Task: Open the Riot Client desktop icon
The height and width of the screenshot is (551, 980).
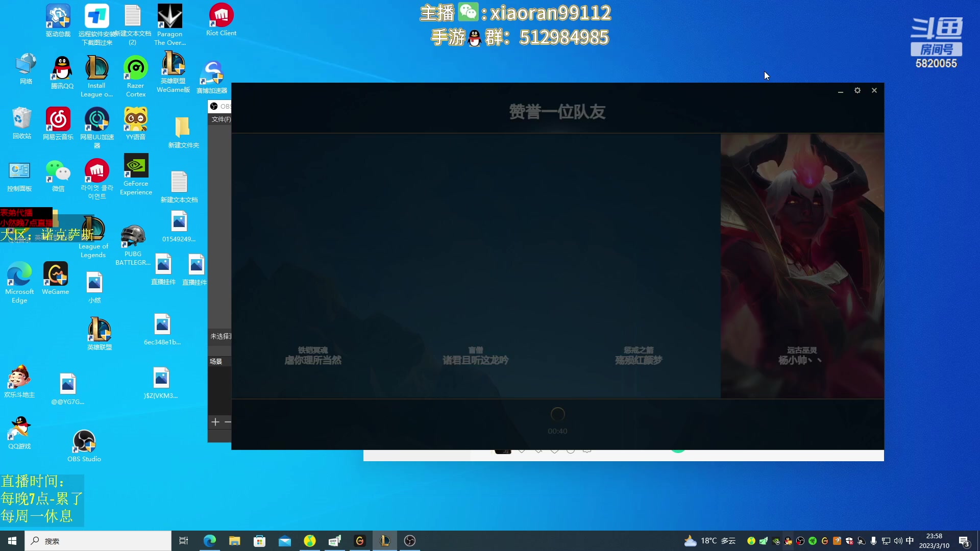Action: 221,20
